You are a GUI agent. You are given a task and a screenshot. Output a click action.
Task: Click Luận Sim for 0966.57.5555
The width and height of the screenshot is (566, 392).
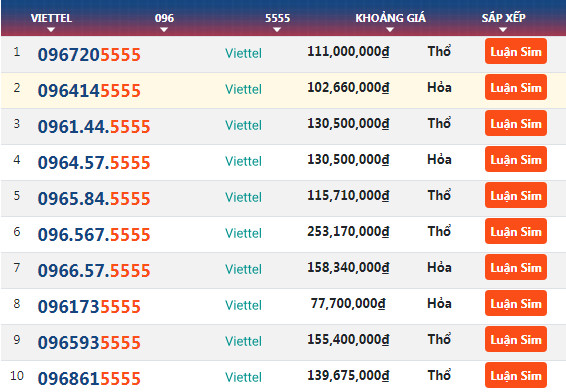tap(516, 267)
